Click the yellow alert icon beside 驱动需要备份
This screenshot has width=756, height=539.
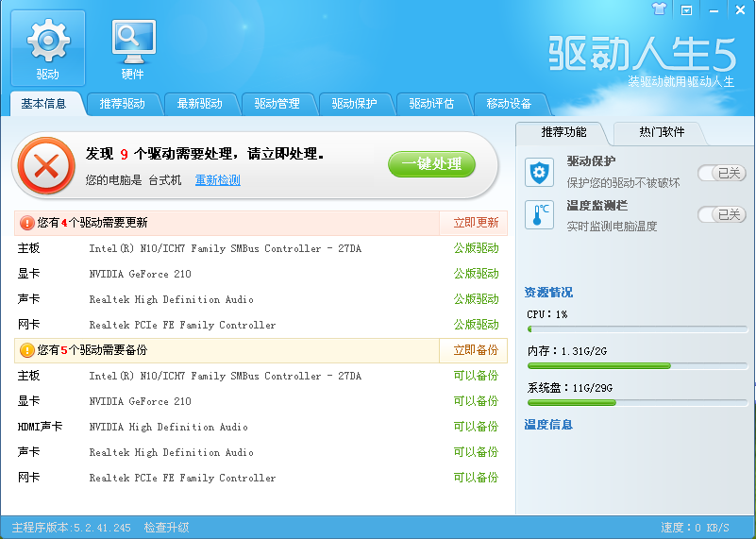26,350
